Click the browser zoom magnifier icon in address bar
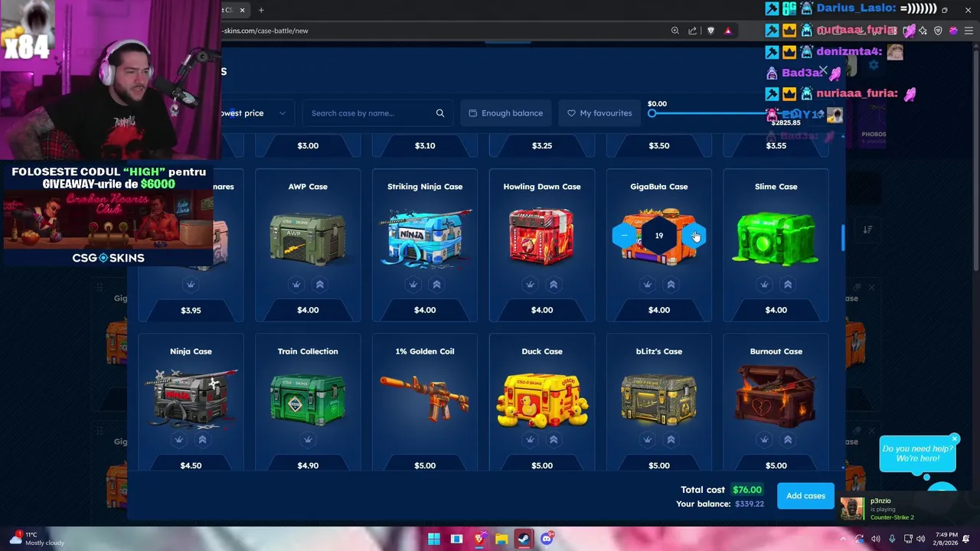Screen dimensions: 980x551 675,31
